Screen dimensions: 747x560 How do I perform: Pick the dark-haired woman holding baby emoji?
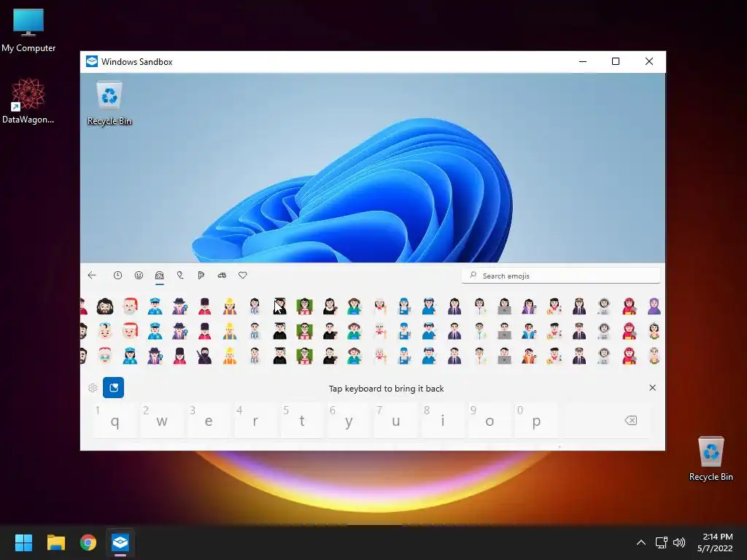[654, 330]
